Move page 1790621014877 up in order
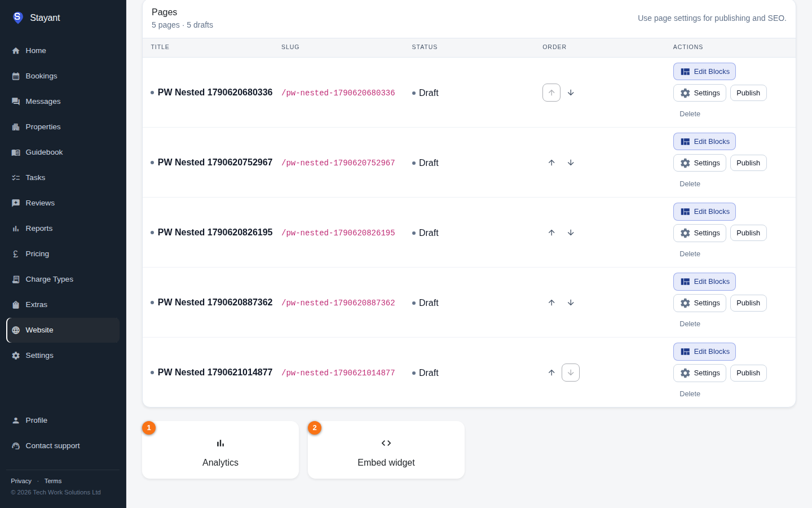812x508 pixels. [551, 373]
